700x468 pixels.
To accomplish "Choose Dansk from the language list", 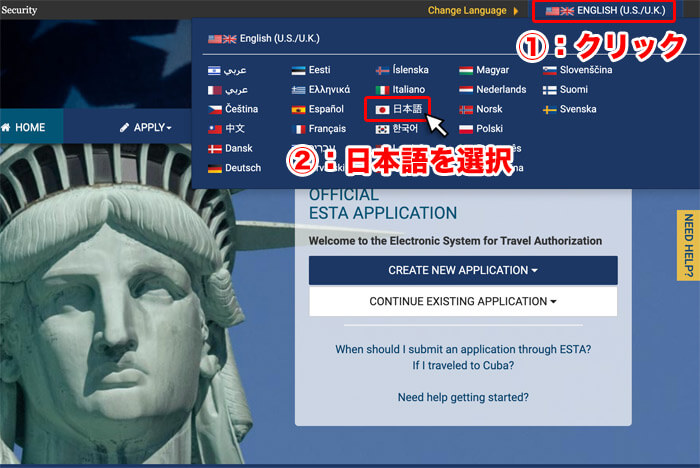I will (x=230, y=149).
